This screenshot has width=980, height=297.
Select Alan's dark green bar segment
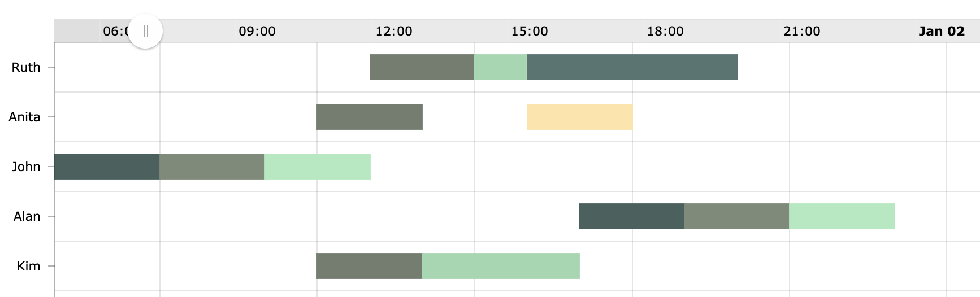pyautogui.click(x=631, y=216)
